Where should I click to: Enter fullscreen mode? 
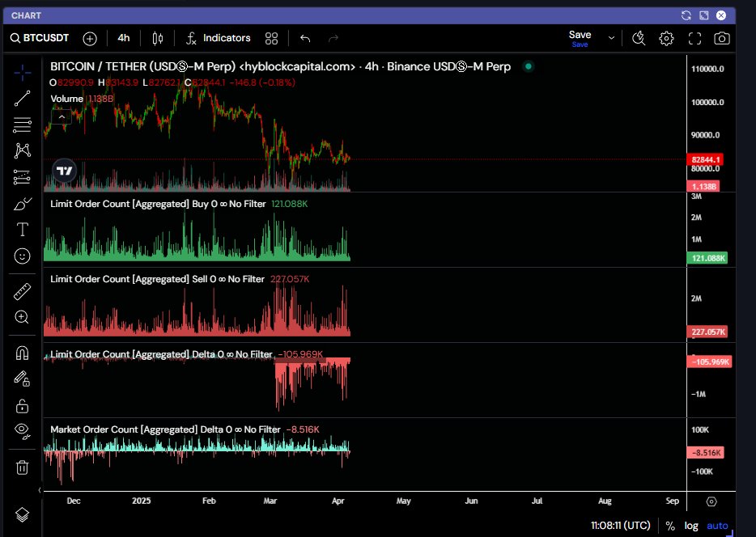point(694,39)
